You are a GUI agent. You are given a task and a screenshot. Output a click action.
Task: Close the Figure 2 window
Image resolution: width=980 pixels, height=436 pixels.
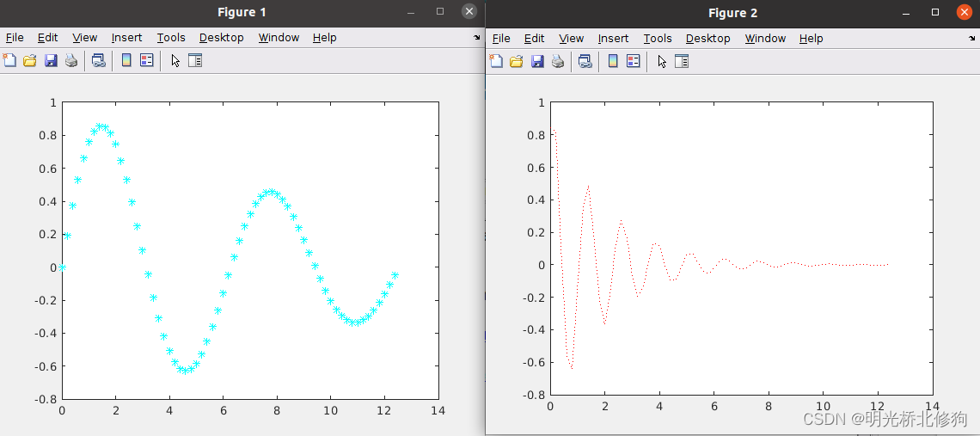coord(963,12)
